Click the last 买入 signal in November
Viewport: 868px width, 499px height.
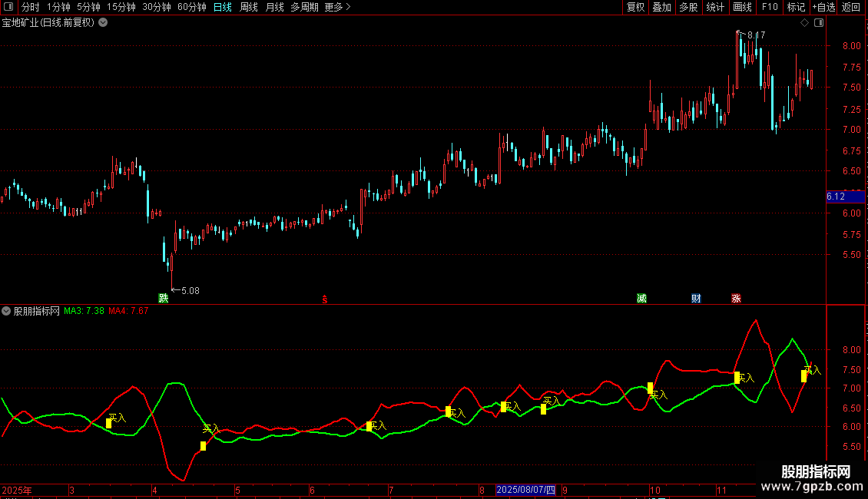click(x=812, y=370)
